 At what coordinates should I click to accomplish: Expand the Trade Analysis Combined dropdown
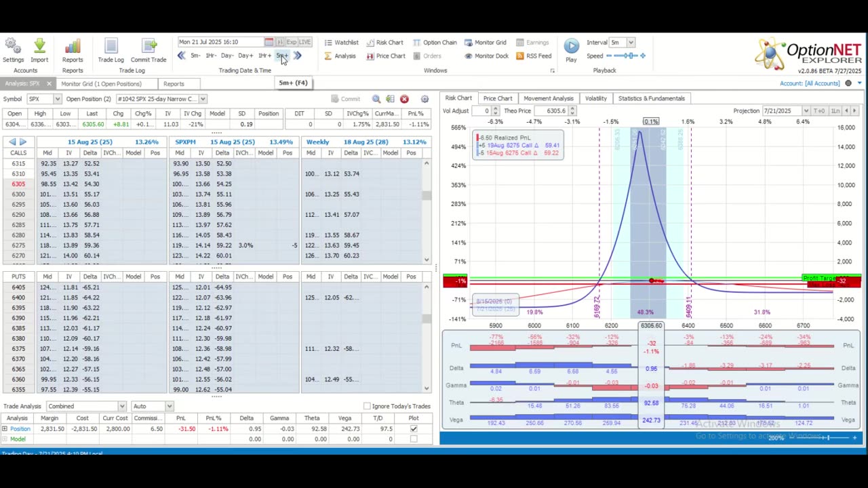122,406
